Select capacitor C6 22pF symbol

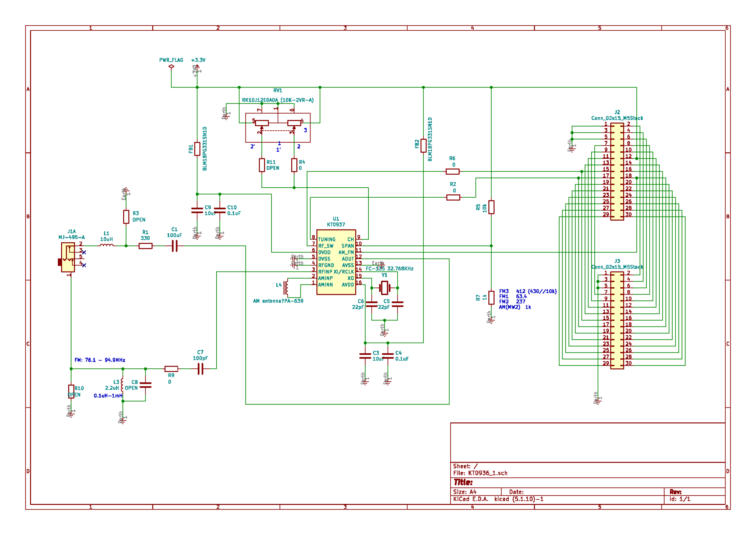[x=372, y=304]
